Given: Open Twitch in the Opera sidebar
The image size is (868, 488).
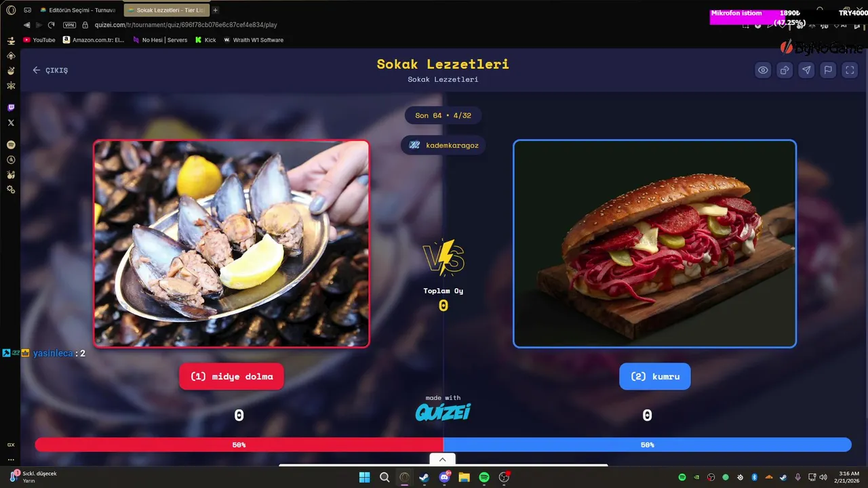Looking at the screenshot, I should [x=11, y=108].
